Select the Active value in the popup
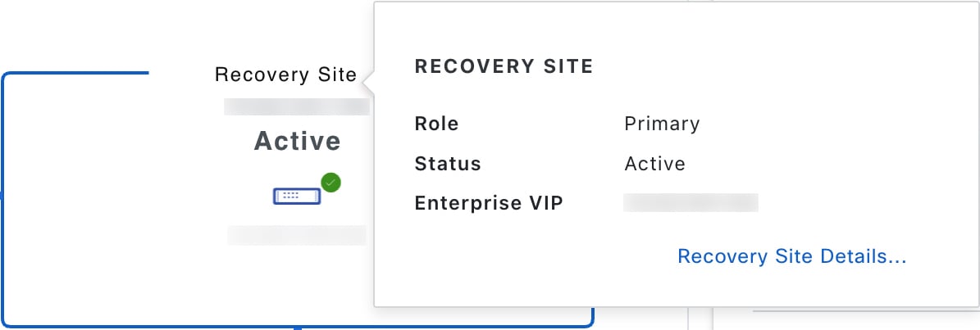980x330 pixels. click(654, 164)
